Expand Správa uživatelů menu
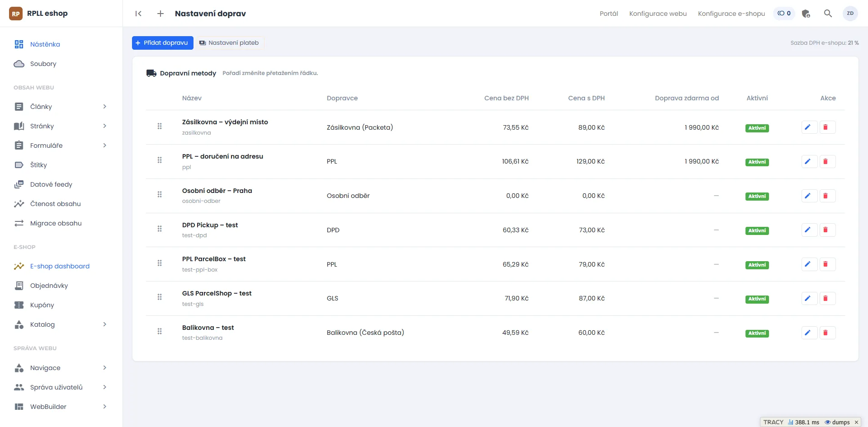This screenshot has height=427, width=868. coord(105,387)
